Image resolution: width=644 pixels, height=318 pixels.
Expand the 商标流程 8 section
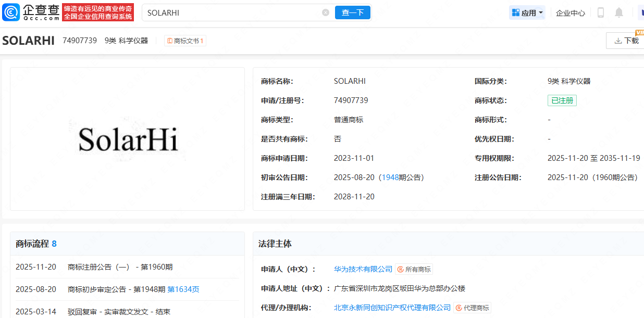[x=36, y=244]
